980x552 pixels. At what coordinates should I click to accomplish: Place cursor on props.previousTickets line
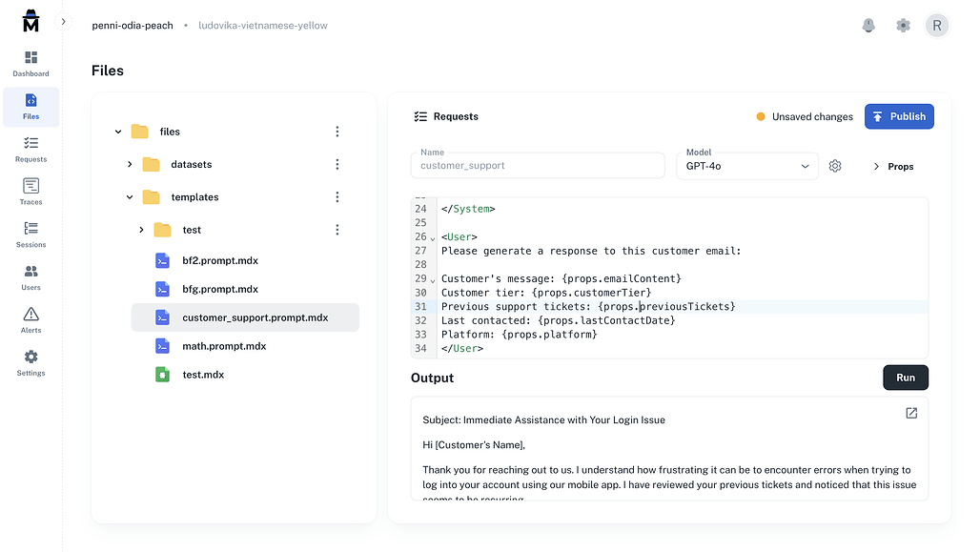coord(588,306)
